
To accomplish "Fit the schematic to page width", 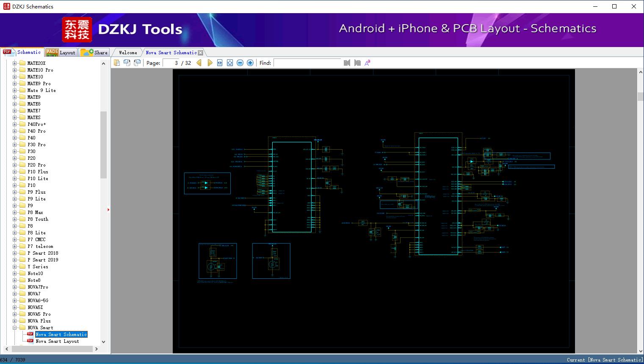I will (x=219, y=62).
